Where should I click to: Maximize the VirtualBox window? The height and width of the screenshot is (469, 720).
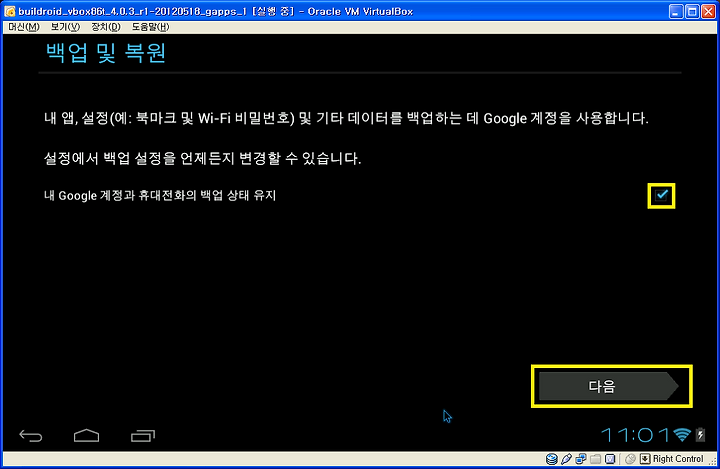(x=692, y=11)
